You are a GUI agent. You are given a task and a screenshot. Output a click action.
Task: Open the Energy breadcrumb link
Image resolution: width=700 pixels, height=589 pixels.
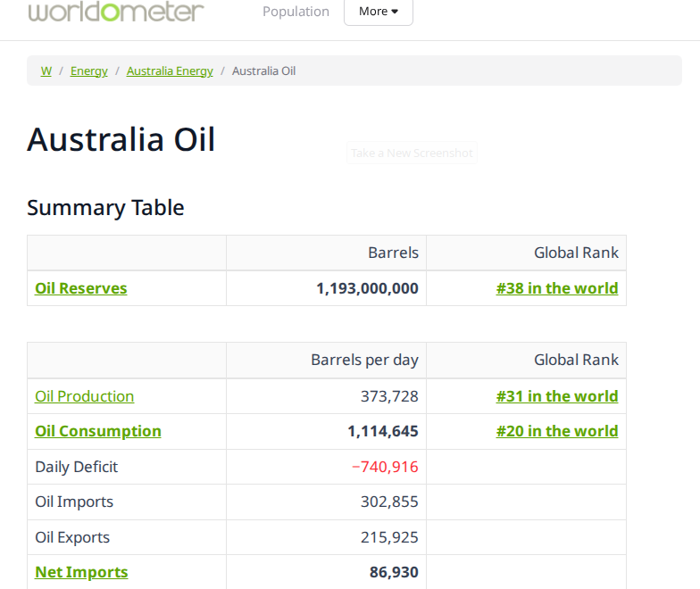[x=89, y=71]
